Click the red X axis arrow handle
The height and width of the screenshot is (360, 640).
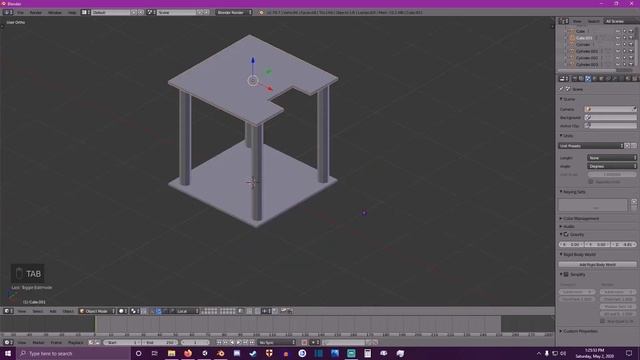coord(269,88)
